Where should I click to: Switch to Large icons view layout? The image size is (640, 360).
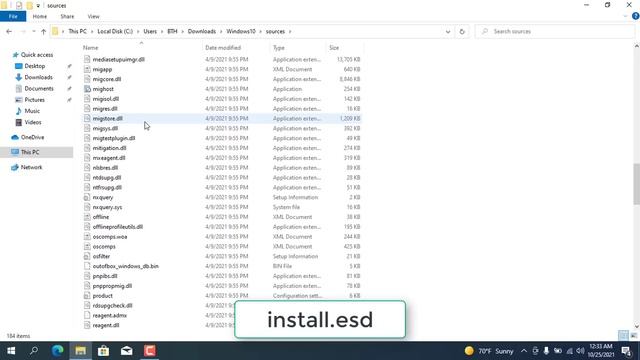633,336
